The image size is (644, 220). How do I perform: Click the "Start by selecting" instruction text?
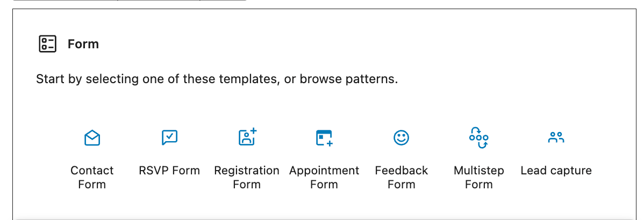[81, 79]
